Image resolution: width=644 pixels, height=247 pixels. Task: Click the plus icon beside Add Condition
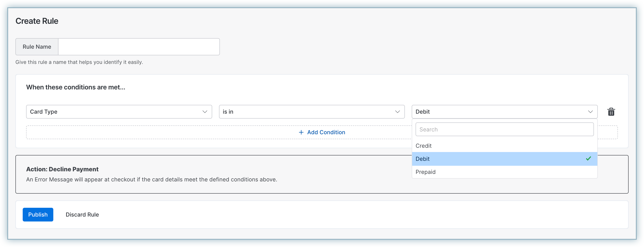coord(301,132)
